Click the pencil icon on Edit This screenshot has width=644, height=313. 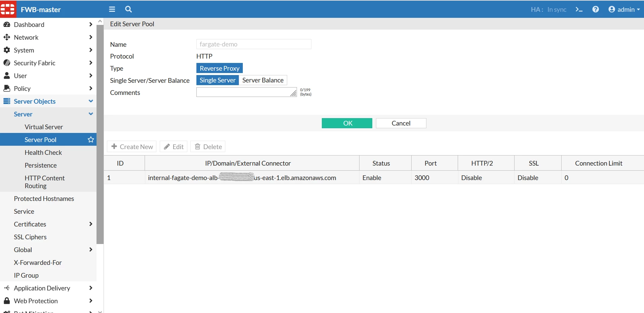point(167,147)
